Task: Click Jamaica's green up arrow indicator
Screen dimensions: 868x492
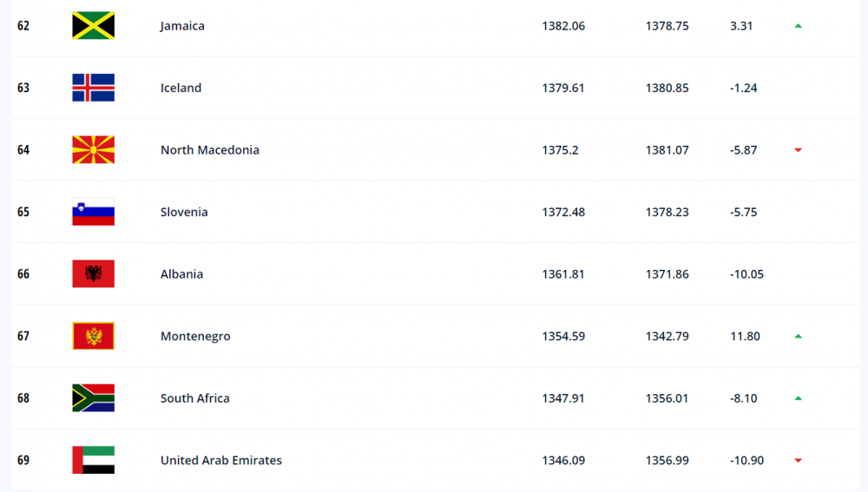Action: 798,26
